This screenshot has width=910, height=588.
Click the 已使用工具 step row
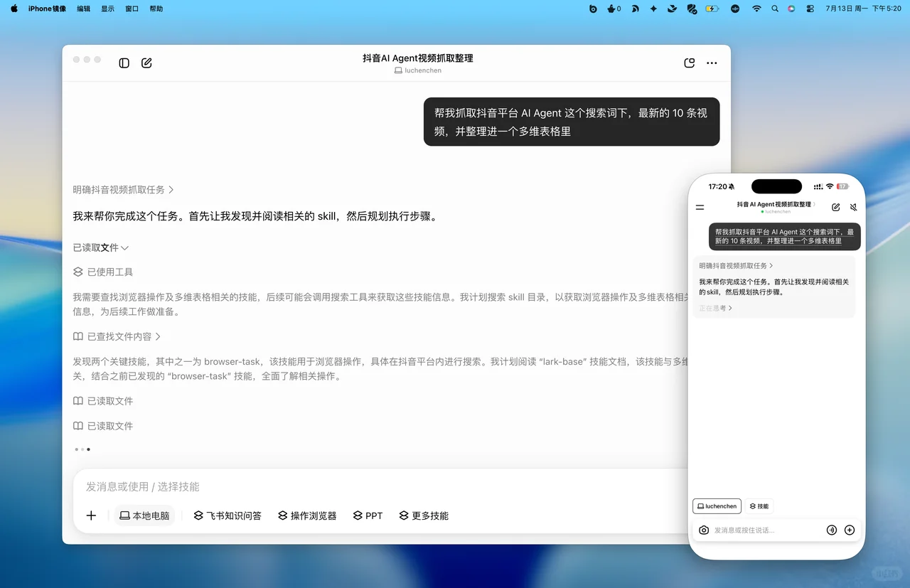(103, 272)
